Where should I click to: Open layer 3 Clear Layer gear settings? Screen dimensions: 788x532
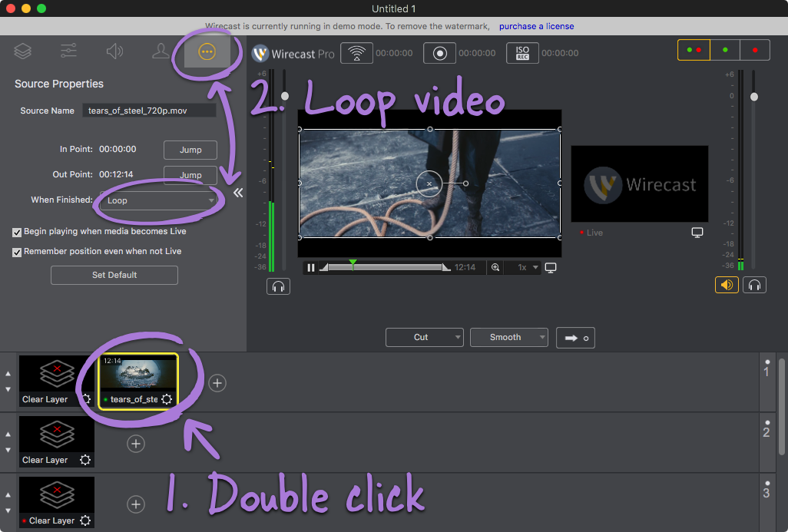(x=85, y=520)
